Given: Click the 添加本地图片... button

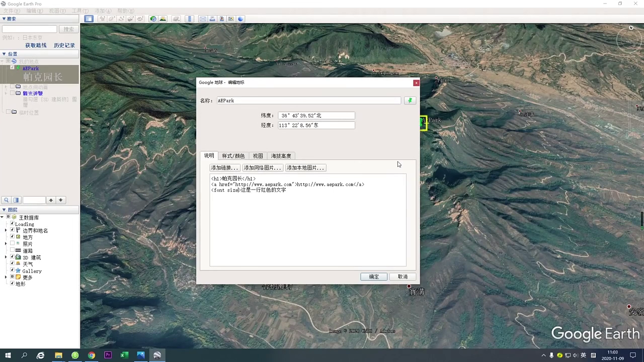Looking at the screenshot, I should pyautogui.click(x=305, y=167).
